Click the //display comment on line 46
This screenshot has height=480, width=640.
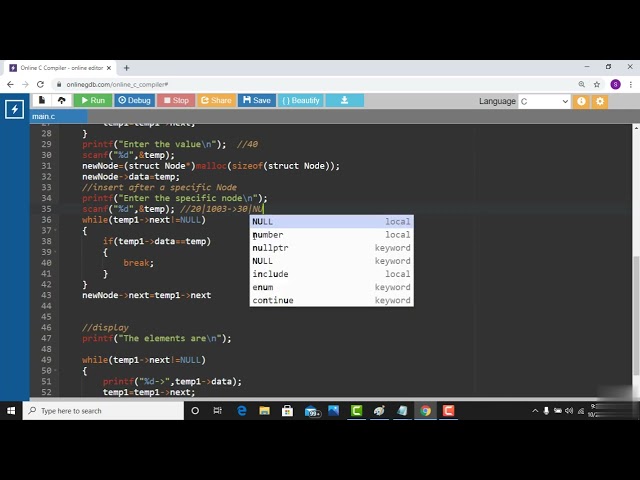tap(105, 327)
